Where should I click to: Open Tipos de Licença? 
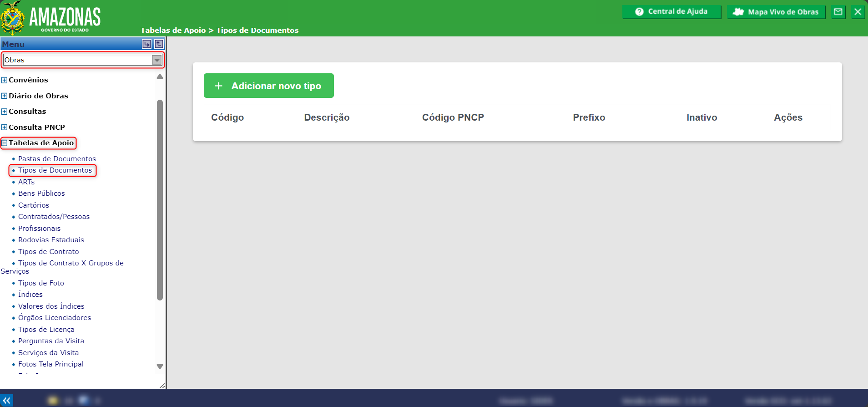pos(46,330)
